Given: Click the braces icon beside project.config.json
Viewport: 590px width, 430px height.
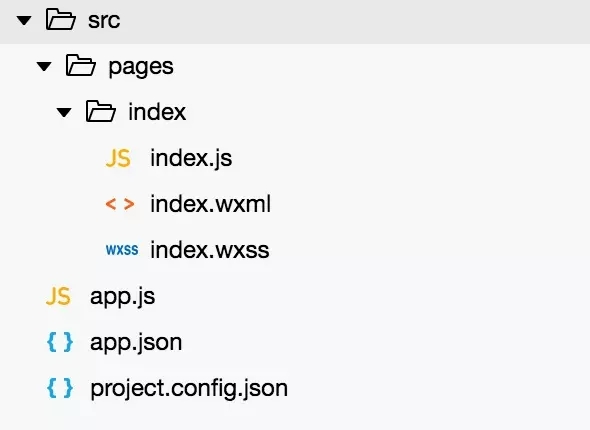Looking at the screenshot, I should tap(60, 388).
